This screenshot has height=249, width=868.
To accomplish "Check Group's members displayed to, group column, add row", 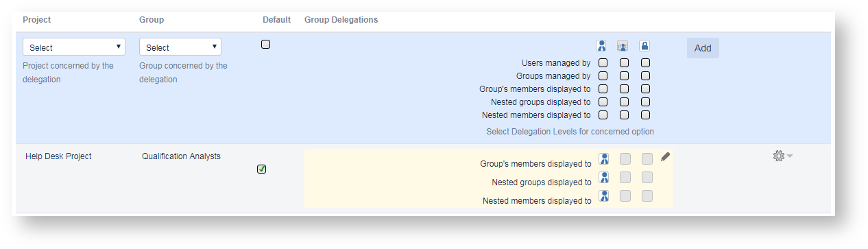I will pyautogui.click(x=625, y=89).
